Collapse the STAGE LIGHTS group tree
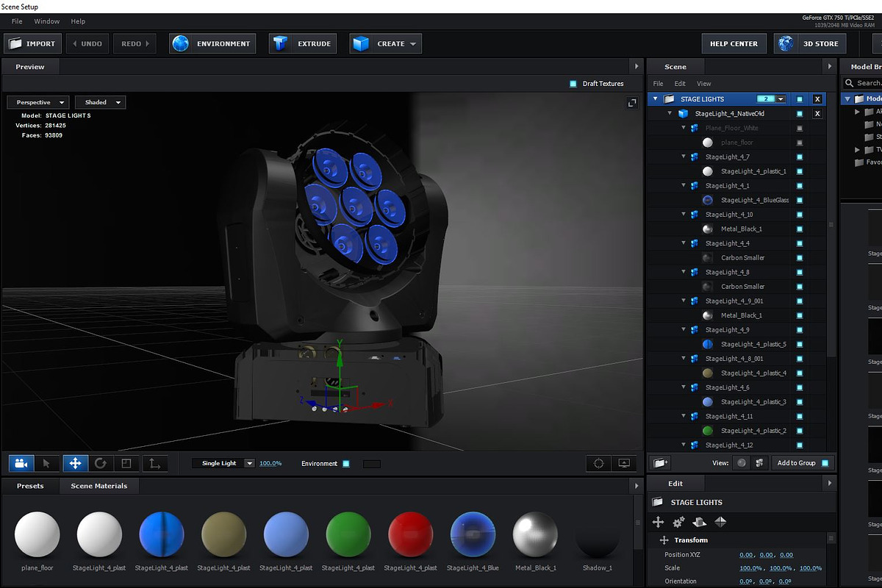The image size is (882, 588). (655, 99)
